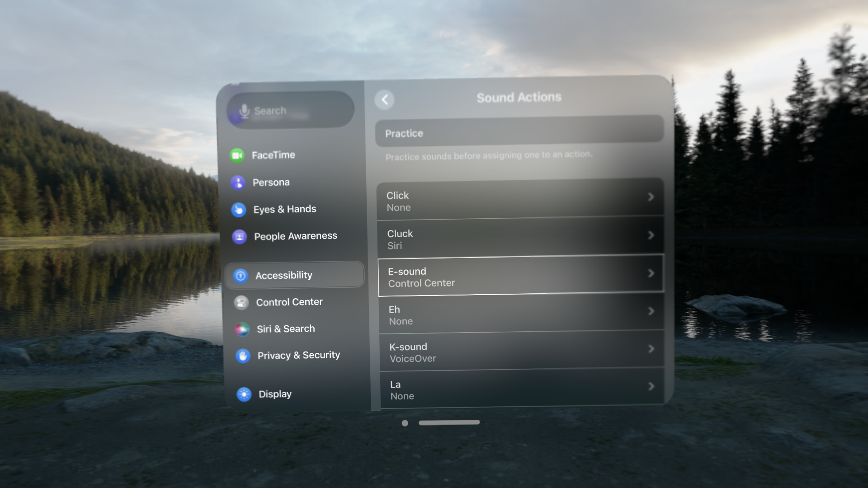The image size is (868, 488).
Task: Open Control Center settings icon
Action: [x=242, y=302]
